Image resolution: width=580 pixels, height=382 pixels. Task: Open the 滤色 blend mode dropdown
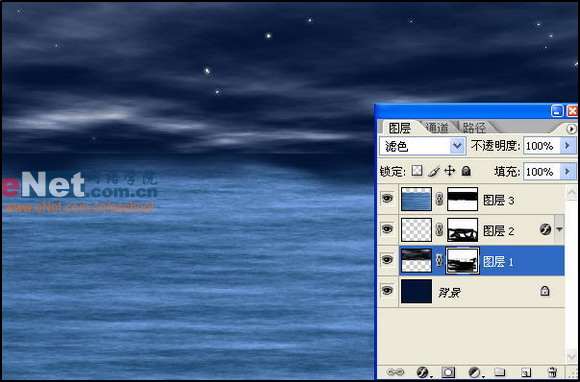(458, 146)
